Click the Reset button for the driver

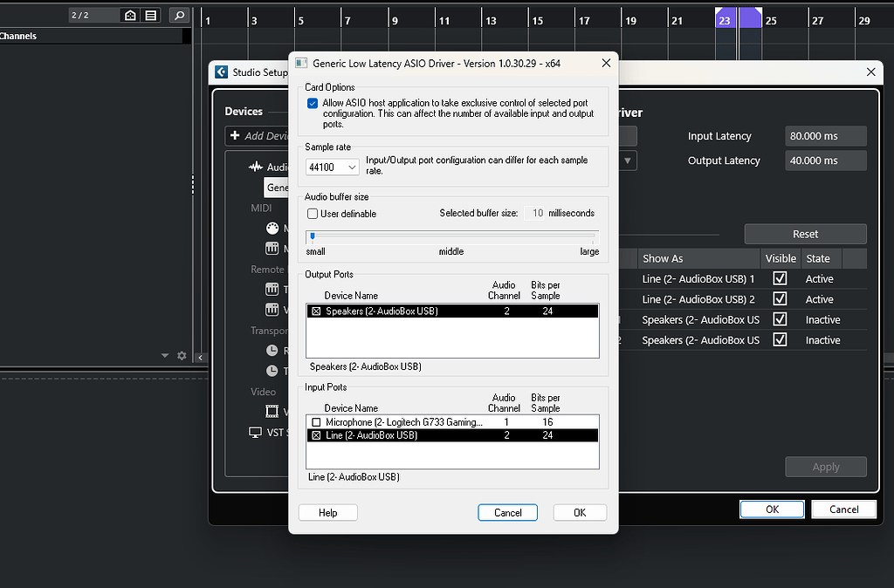[805, 234]
